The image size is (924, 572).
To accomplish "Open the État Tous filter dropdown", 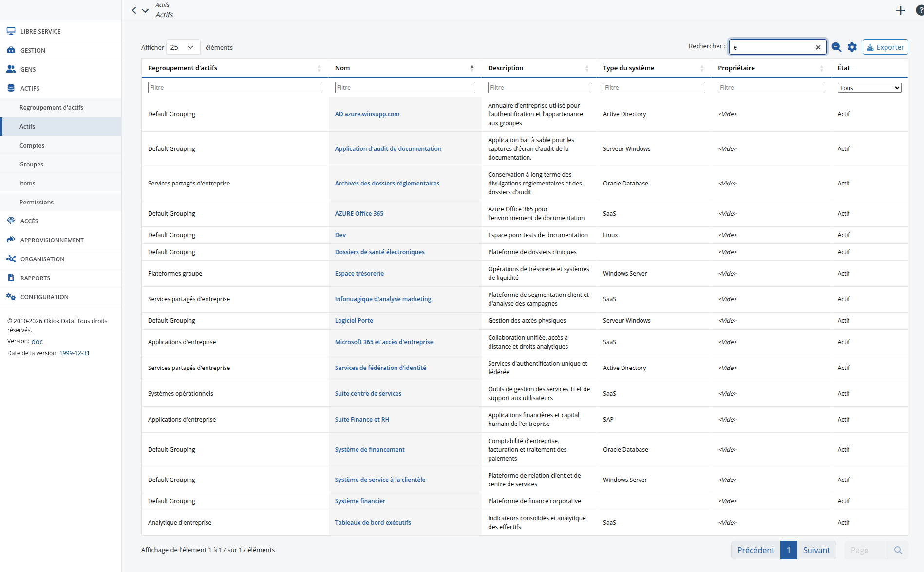I will (869, 88).
